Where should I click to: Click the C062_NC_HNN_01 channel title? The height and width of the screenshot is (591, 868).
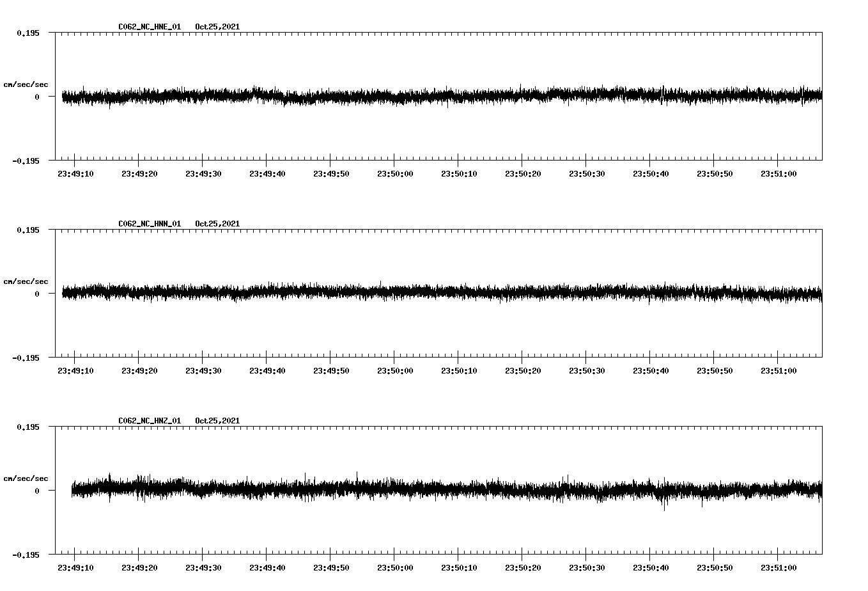pos(150,224)
